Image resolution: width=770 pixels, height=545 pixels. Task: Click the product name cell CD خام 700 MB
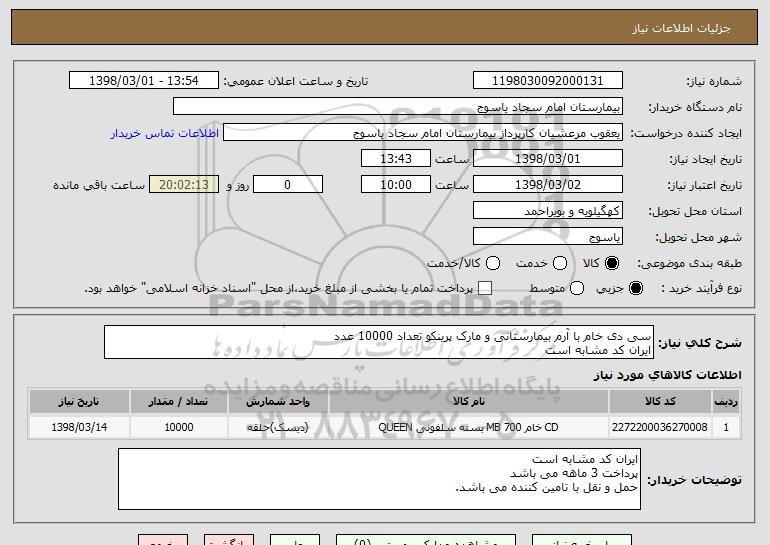[x=469, y=427]
